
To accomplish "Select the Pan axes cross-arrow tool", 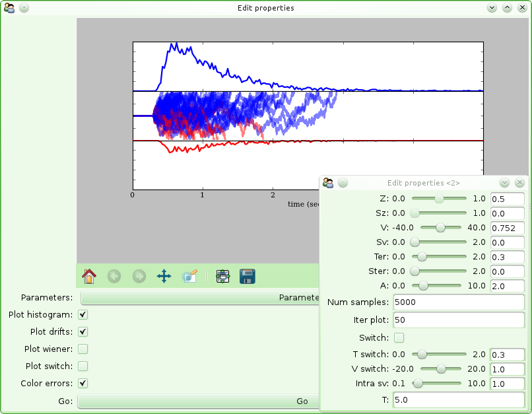I will coord(164,277).
